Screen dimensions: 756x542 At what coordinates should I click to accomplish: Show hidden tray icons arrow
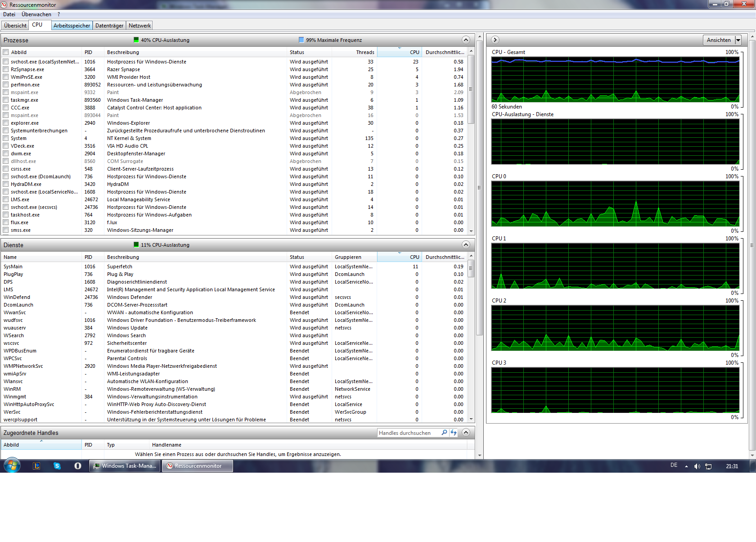686,466
